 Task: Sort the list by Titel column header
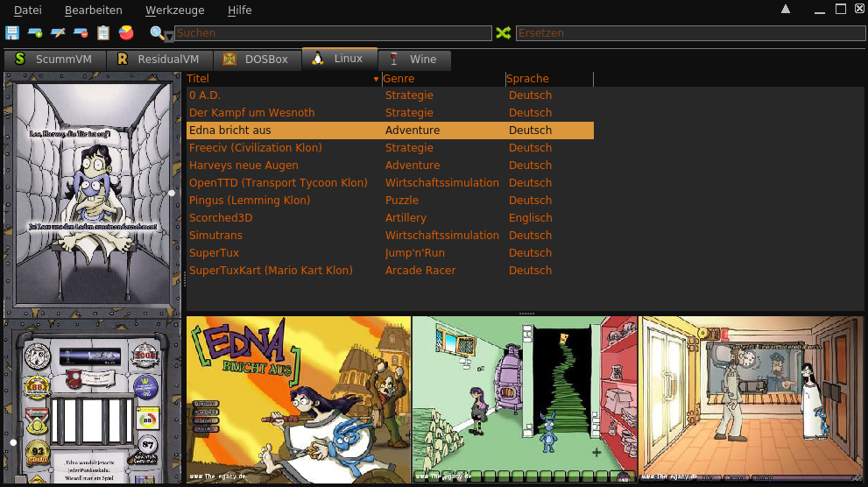click(284, 79)
